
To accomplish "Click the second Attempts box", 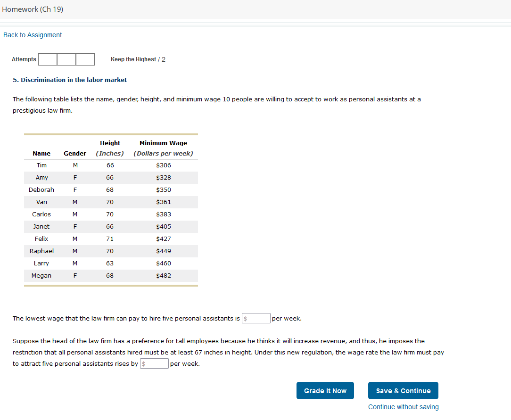I will tap(66, 59).
